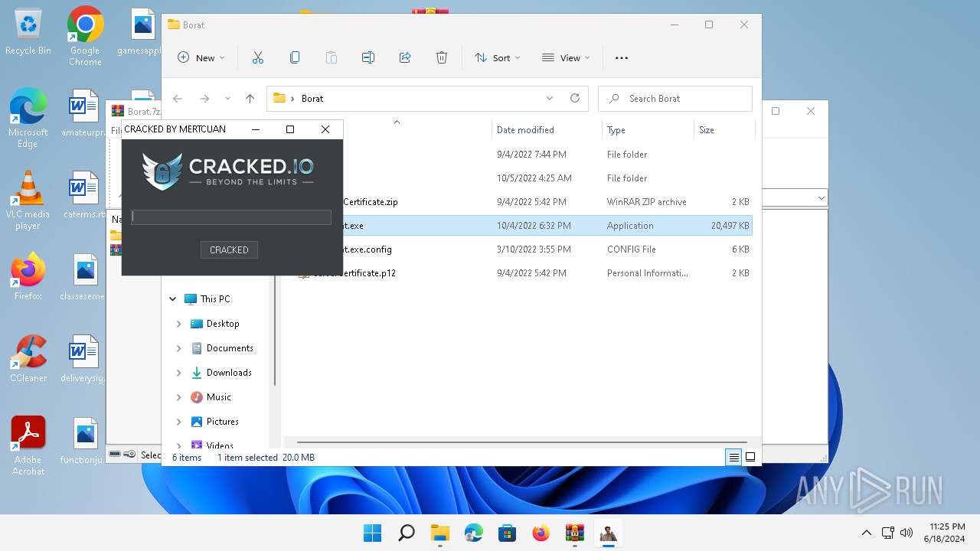Open the See more (...) toolbar menu
Image resolution: width=980 pixels, height=551 pixels.
pos(622,58)
